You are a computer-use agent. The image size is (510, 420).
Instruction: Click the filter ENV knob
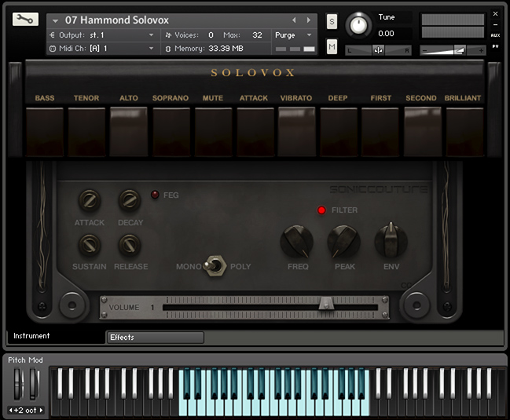(391, 240)
